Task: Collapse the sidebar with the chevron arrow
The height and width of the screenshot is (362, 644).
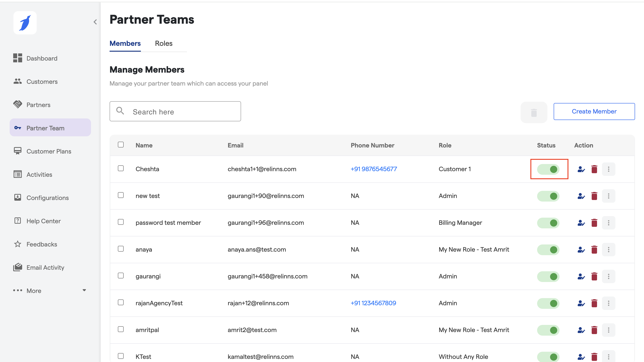Action: 95,22
